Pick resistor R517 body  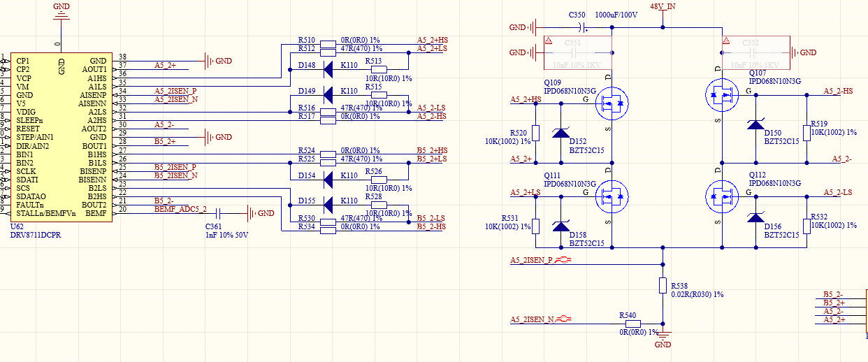328,120
